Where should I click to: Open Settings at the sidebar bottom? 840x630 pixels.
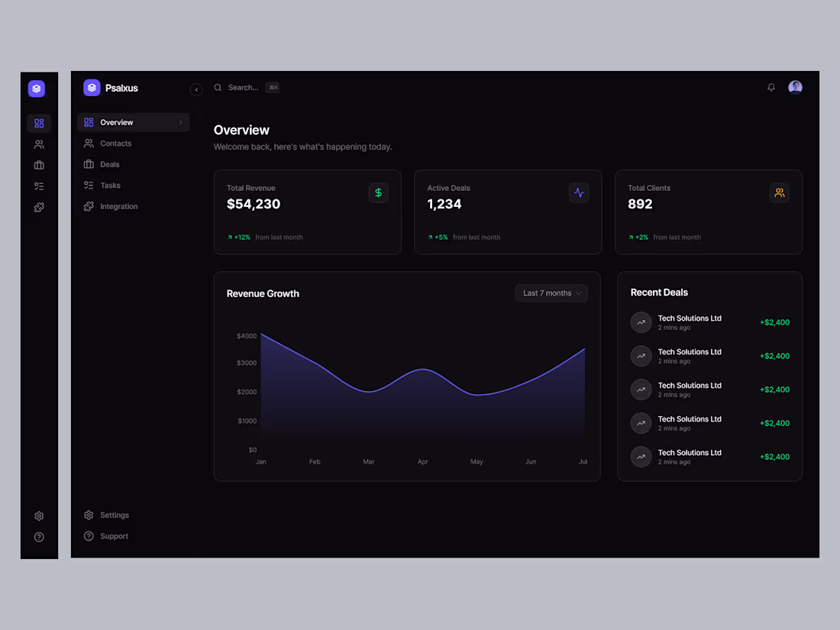coord(113,515)
